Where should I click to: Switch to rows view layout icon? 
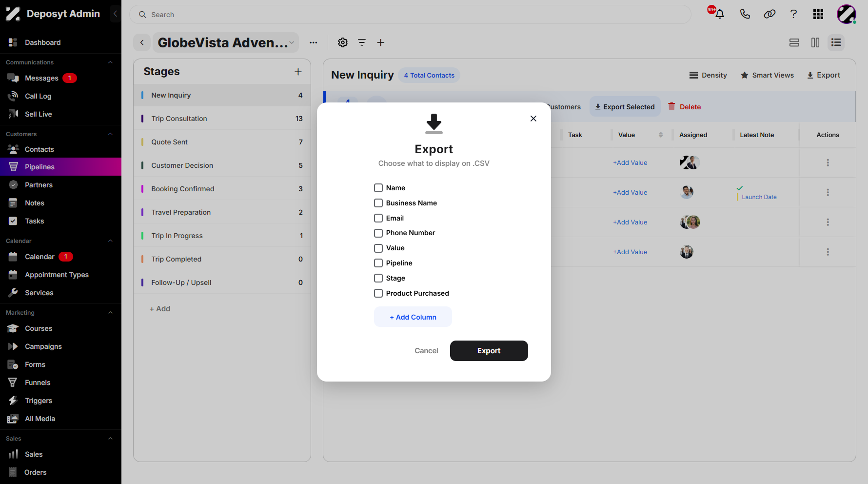[x=794, y=42]
